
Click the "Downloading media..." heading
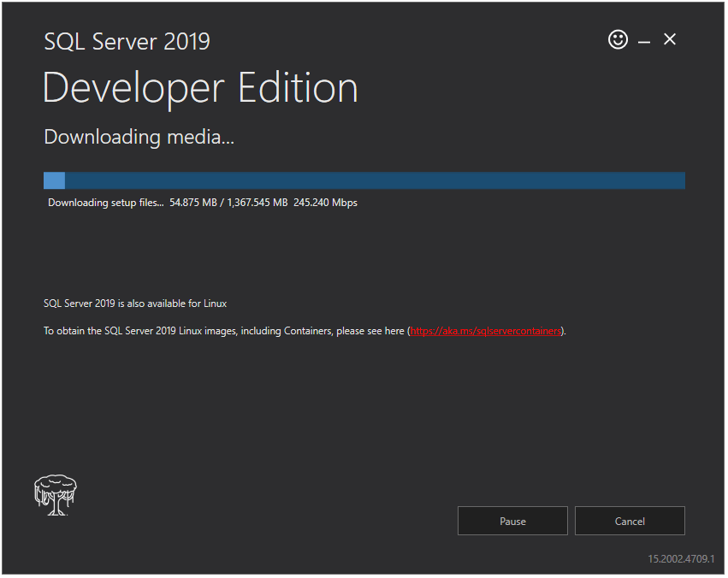(x=139, y=138)
